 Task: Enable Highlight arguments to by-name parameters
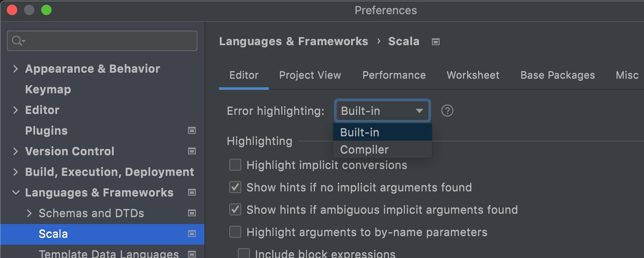coord(235,232)
